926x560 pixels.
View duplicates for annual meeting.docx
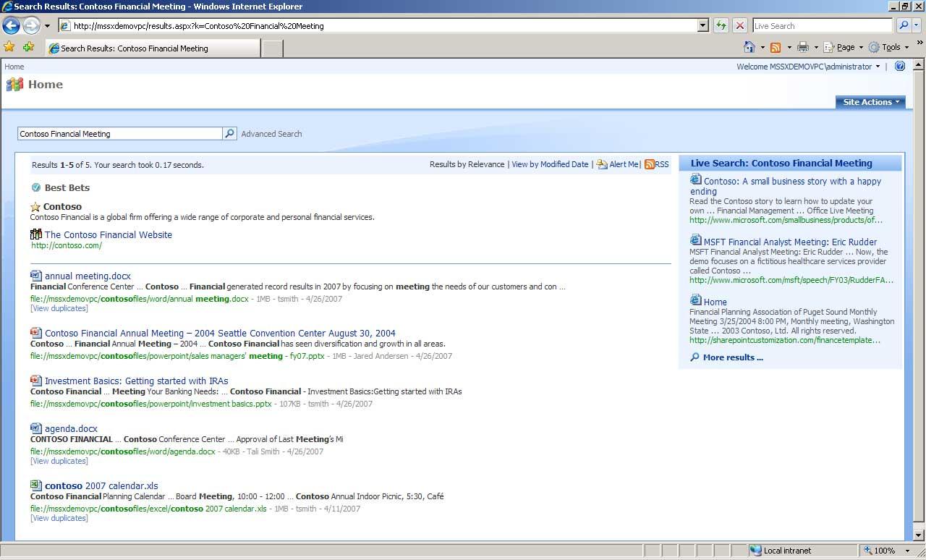pyautogui.click(x=59, y=308)
